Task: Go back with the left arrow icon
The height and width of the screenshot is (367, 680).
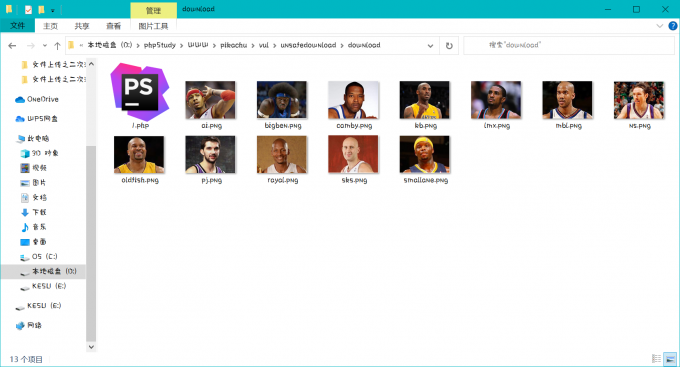Action: click(x=12, y=46)
